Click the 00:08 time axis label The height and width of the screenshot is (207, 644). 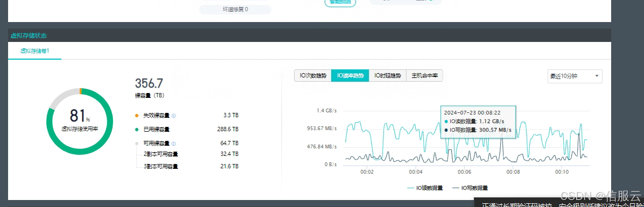[x=513, y=172]
